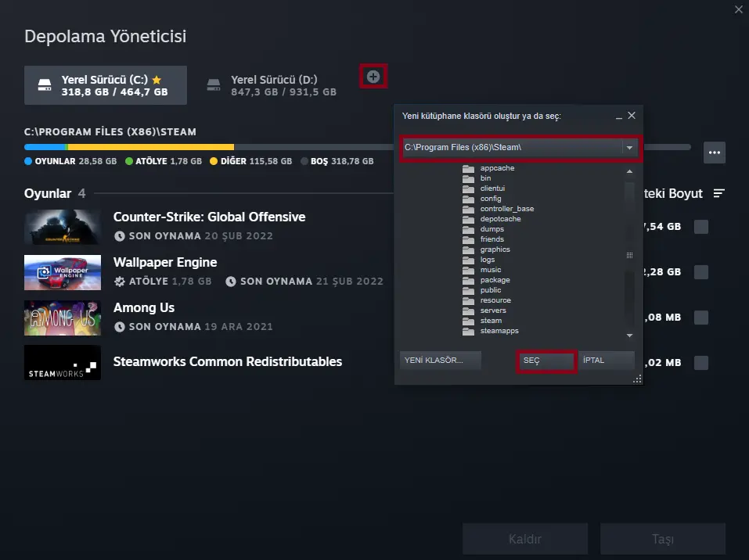Click the resource folder icon
The width and height of the screenshot is (749, 560).
(468, 301)
